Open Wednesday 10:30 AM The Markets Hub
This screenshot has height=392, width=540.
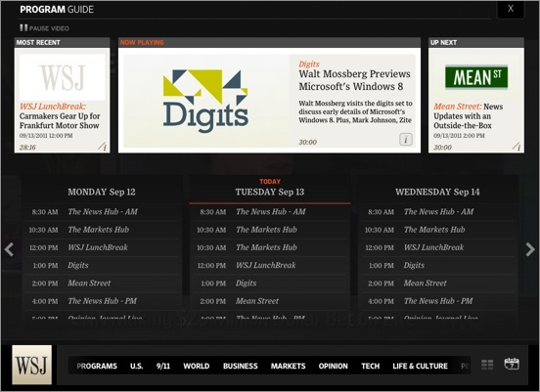[x=438, y=230]
